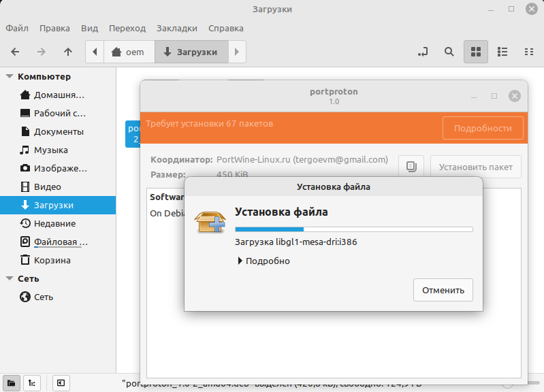Open Изображения in sidebar
Screen dimensions: 544x392
[x=58, y=168]
